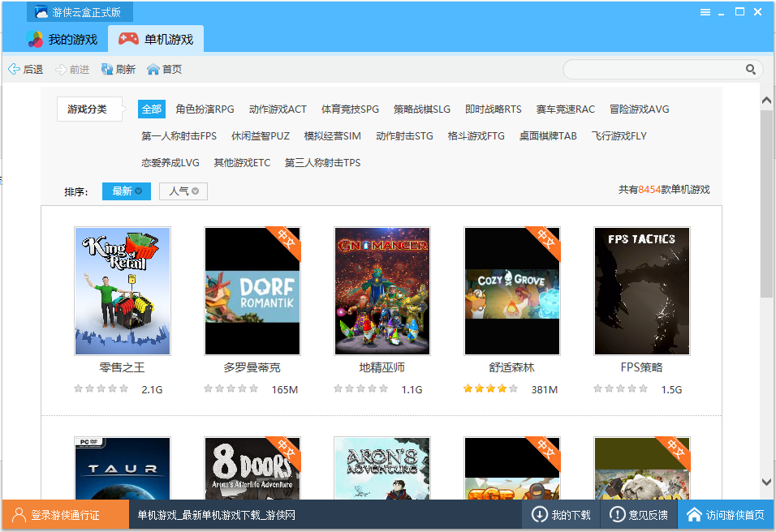Filter by 模拟经营SIM

pyautogui.click(x=333, y=136)
